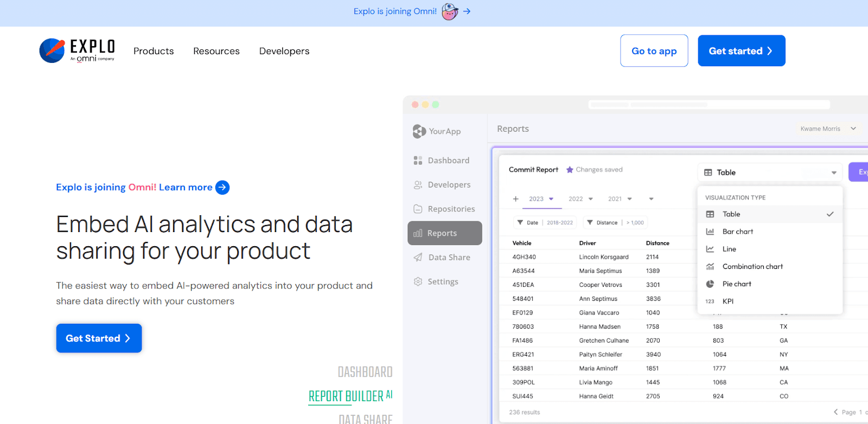Click the Go to app button

point(654,51)
